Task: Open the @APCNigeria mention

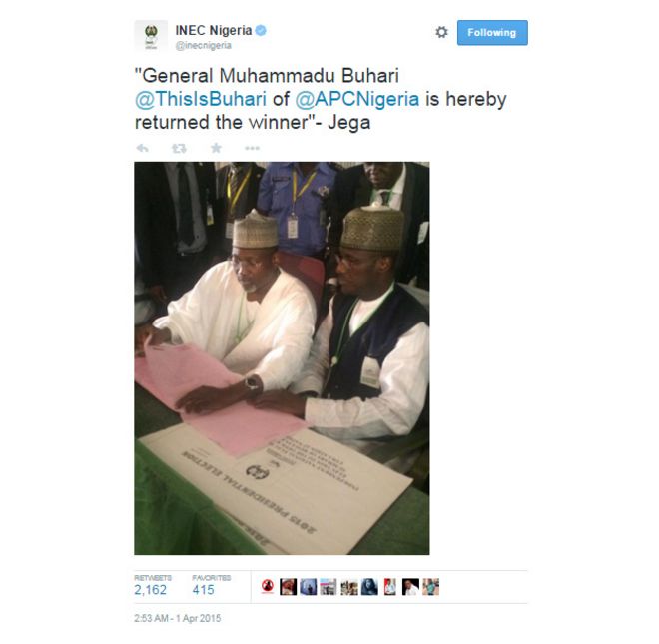Action: click(357, 99)
